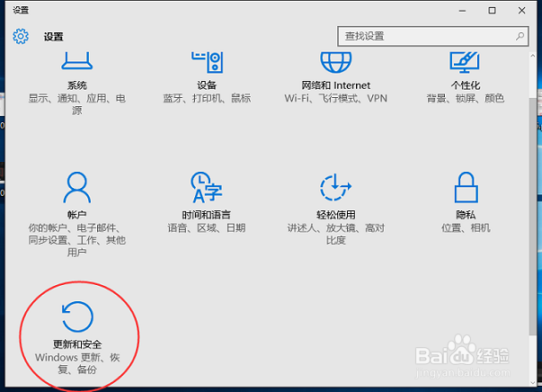Click the 设备 title label

pyautogui.click(x=207, y=85)
